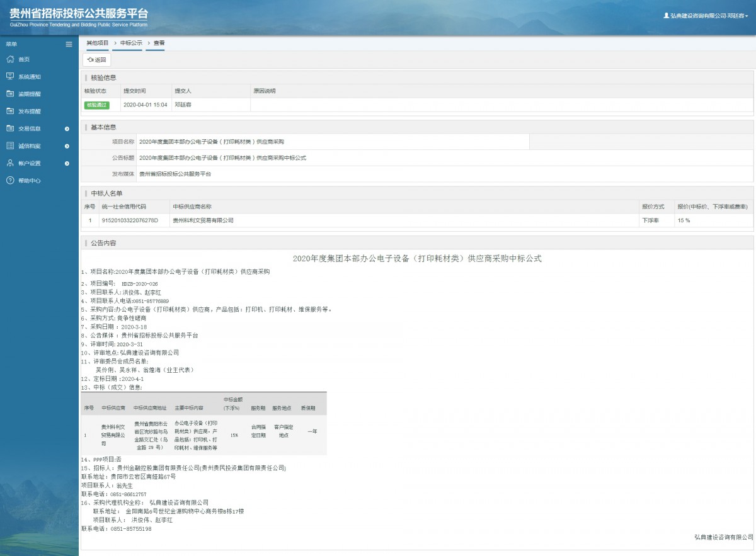Click the 公告内容 section header
The image size is (756, 556).
103,242
